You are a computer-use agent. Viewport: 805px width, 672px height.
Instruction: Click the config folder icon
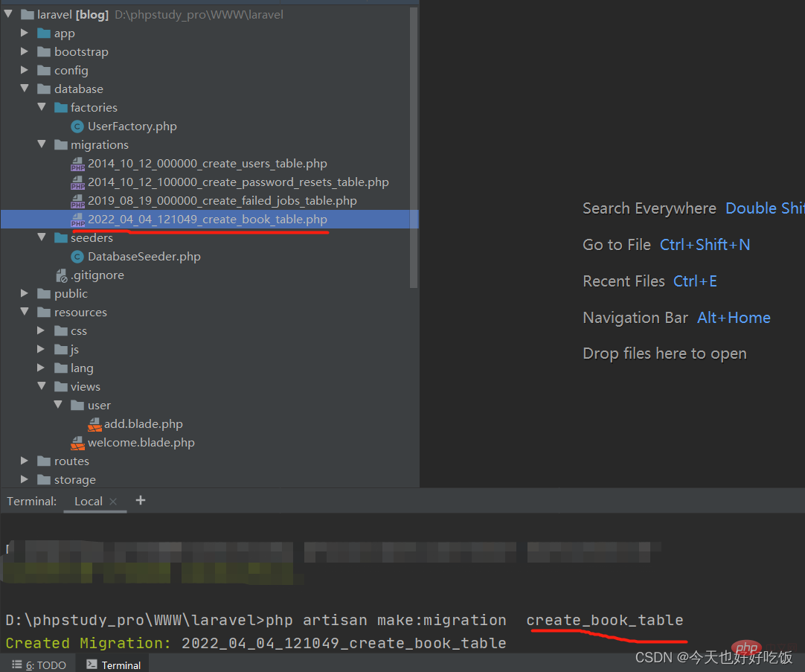click(44, 71)
